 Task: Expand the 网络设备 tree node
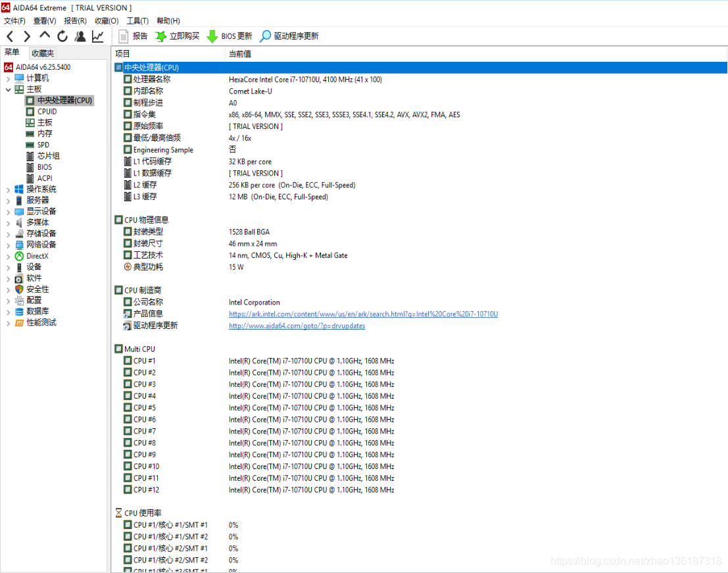tap(8, 245)
